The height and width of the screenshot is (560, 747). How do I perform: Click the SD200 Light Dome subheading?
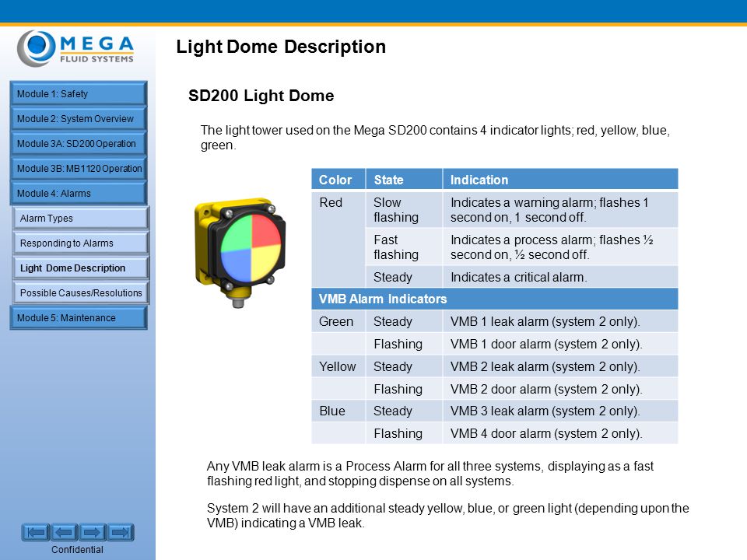click(261, 96)
